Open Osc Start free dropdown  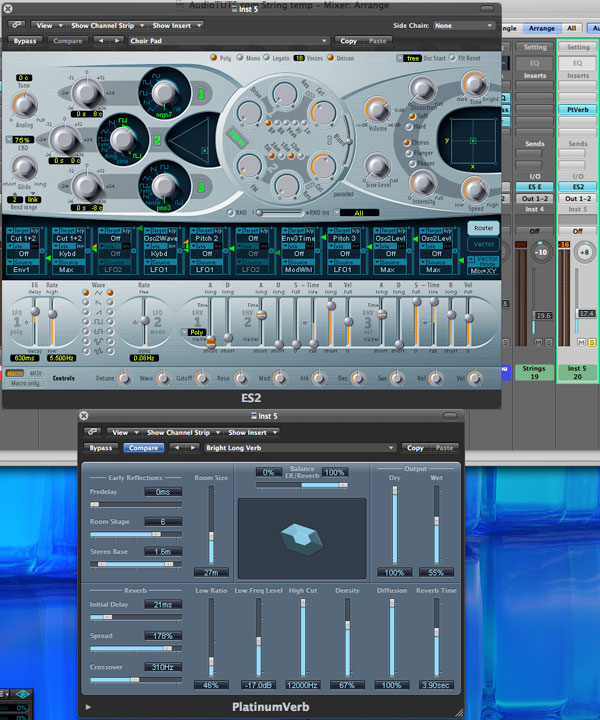pos(409,58)
